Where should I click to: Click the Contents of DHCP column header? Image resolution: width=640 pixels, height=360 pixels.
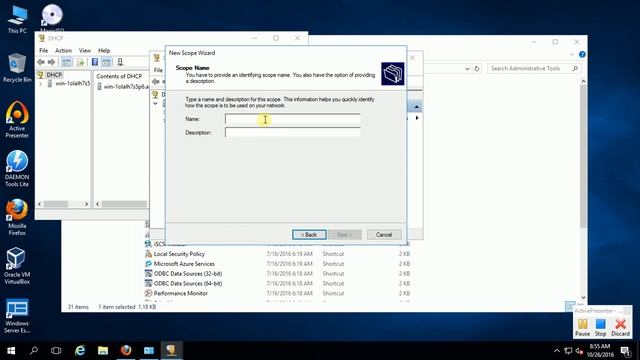[x=119, y=76]
